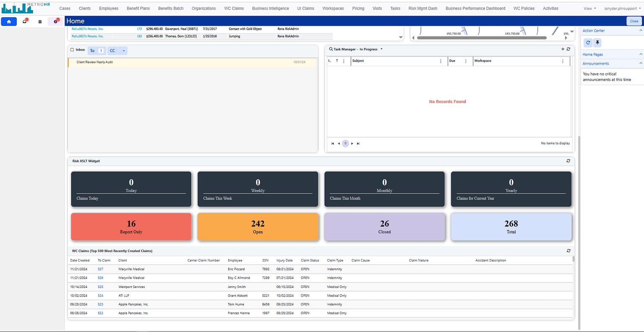Open claim number 527 in the WC Claims list
The width and height of the screenshot is (644, 332).
[x=100, y=269]
